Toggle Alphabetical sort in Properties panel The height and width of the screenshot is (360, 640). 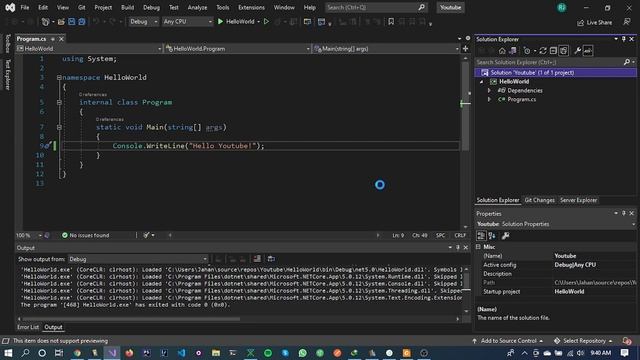492,236
